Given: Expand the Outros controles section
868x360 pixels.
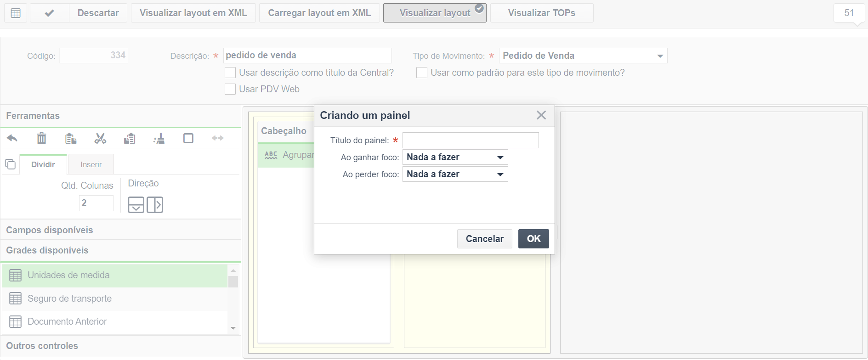Looking at the screenshot, I should tap(121, 346).
